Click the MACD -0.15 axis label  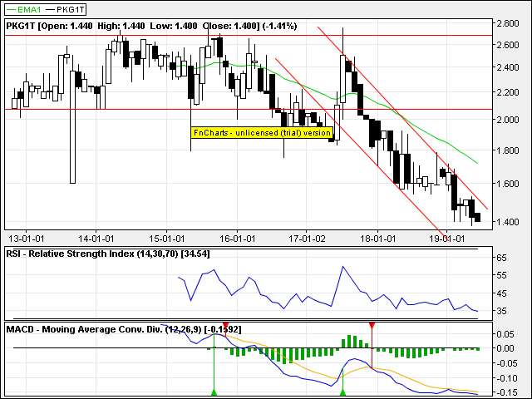coord(505,393)
